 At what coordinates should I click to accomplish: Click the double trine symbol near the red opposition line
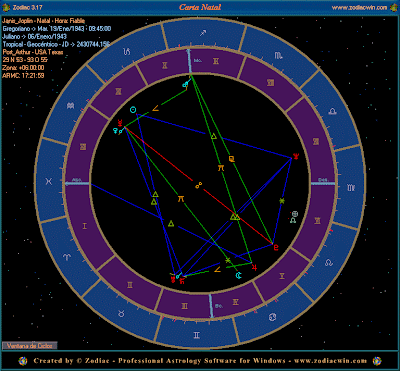point(235,217)
